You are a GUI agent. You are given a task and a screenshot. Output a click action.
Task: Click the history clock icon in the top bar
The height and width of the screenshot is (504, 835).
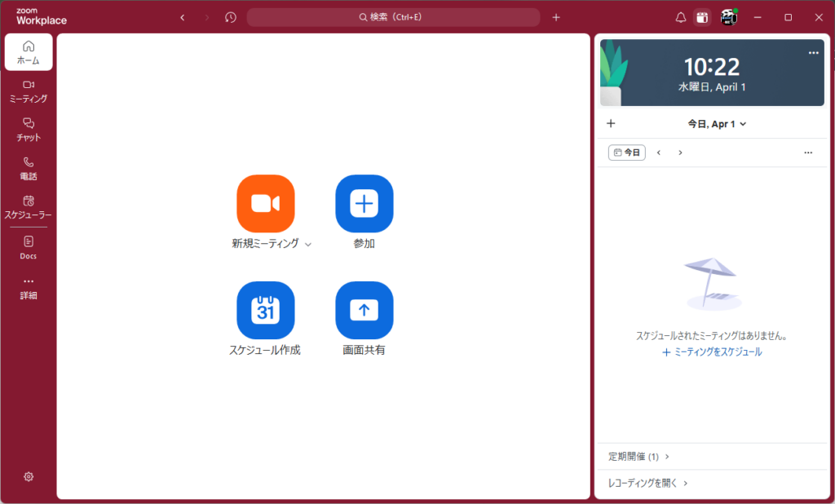click(231, 17)
